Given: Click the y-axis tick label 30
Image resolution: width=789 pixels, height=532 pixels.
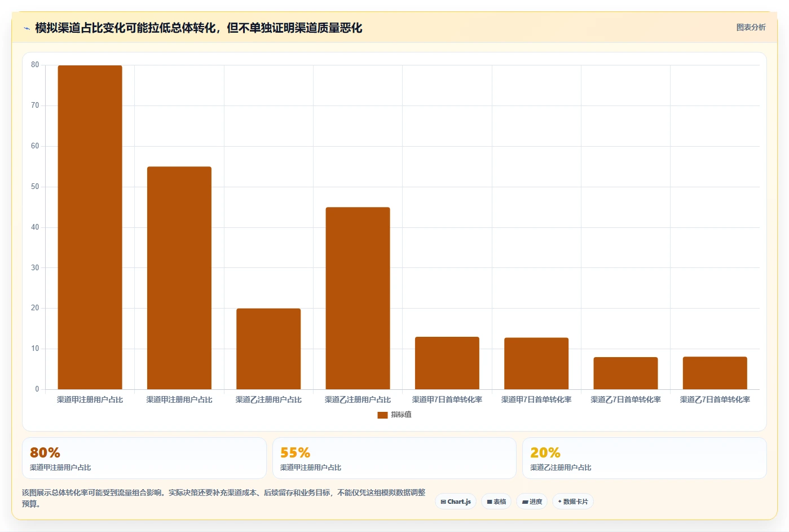Looking at the screenshot, I should point(35,268).
